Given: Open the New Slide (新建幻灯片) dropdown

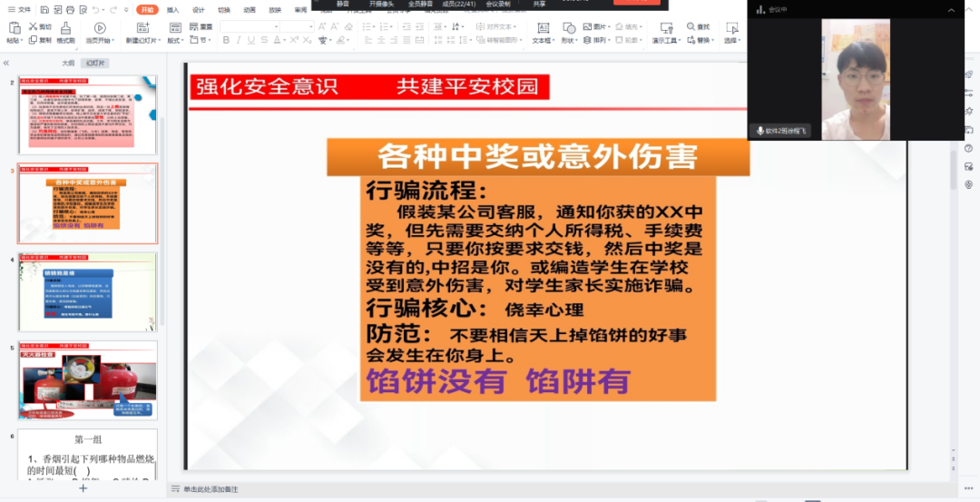Looking at the screenshot, I should [145, 41].
